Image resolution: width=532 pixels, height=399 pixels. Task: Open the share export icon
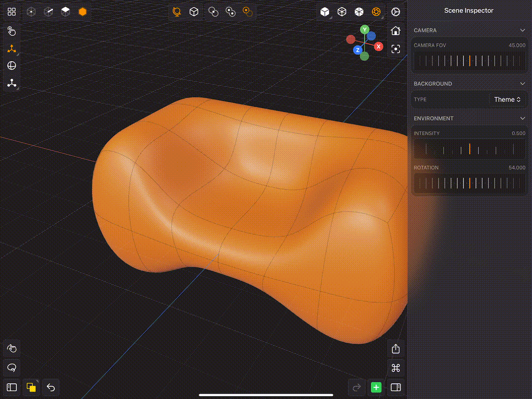396,348
